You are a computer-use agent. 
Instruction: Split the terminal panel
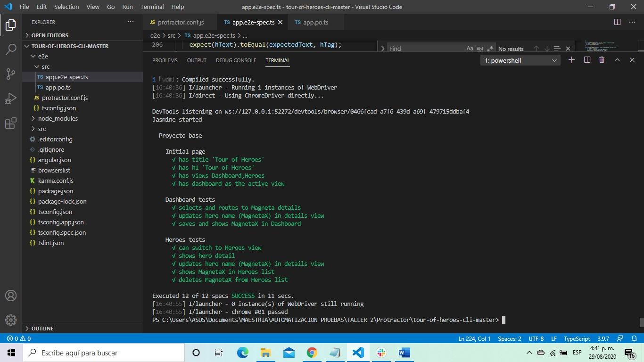[x=586, y=60]
